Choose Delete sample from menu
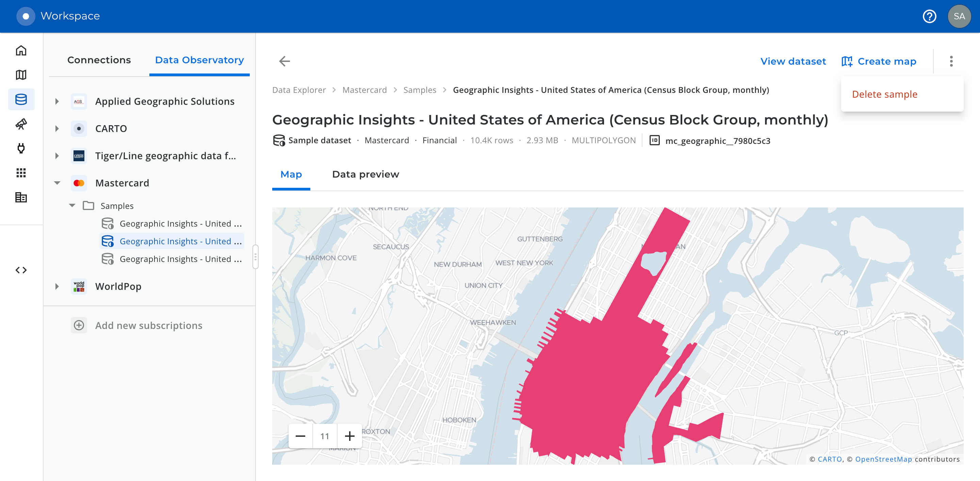 click(x=902, y=94)
